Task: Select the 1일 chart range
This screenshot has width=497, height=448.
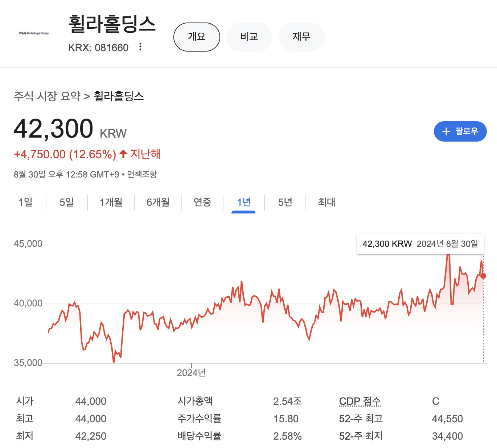Action: coord(25,202)
